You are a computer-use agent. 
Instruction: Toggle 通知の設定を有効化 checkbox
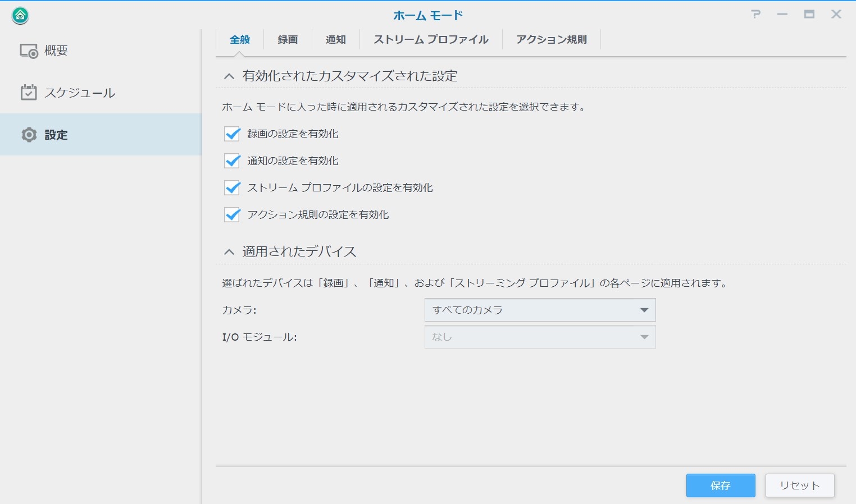point(232,161)
